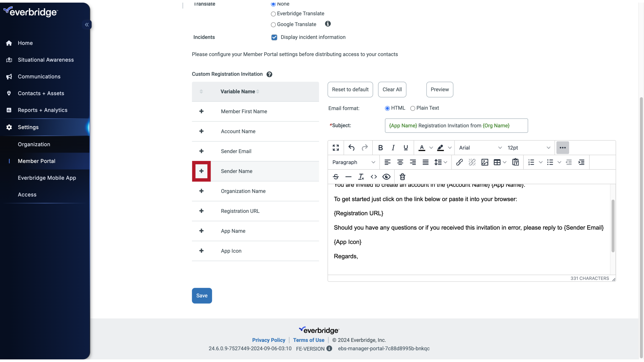Screen dimensions: 644x362
Task: Toggle bold formatting
Action: point(380,148)
